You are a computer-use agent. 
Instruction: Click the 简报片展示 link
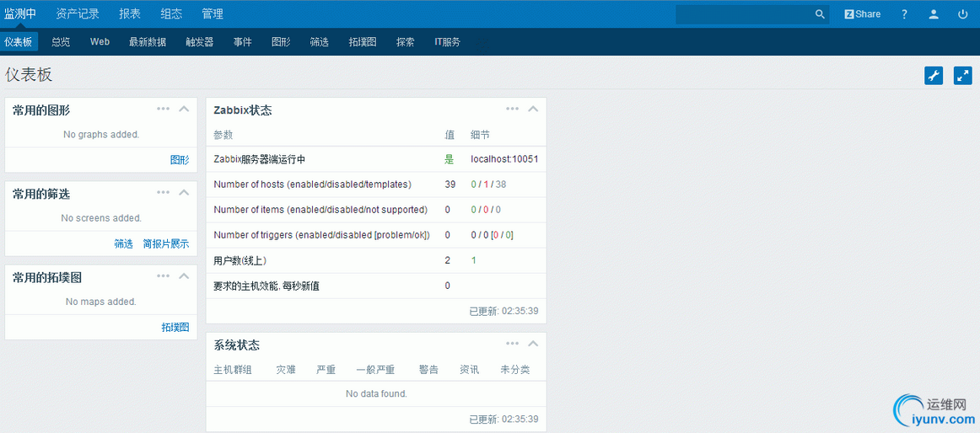165,244
